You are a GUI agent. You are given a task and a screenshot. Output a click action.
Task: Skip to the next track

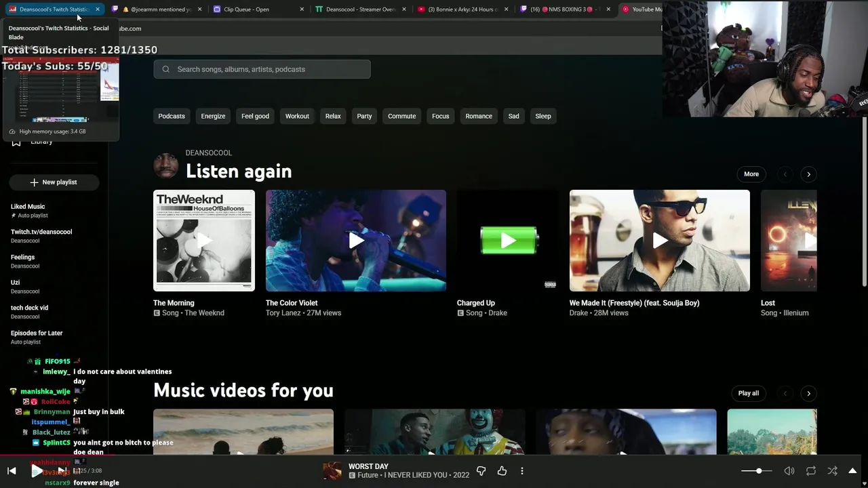point(61,471)
